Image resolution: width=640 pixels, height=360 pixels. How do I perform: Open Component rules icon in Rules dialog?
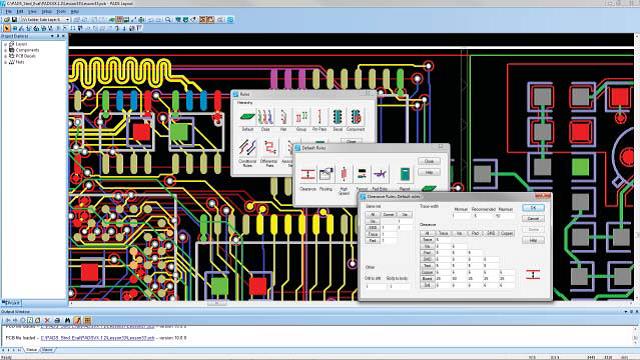356,117
